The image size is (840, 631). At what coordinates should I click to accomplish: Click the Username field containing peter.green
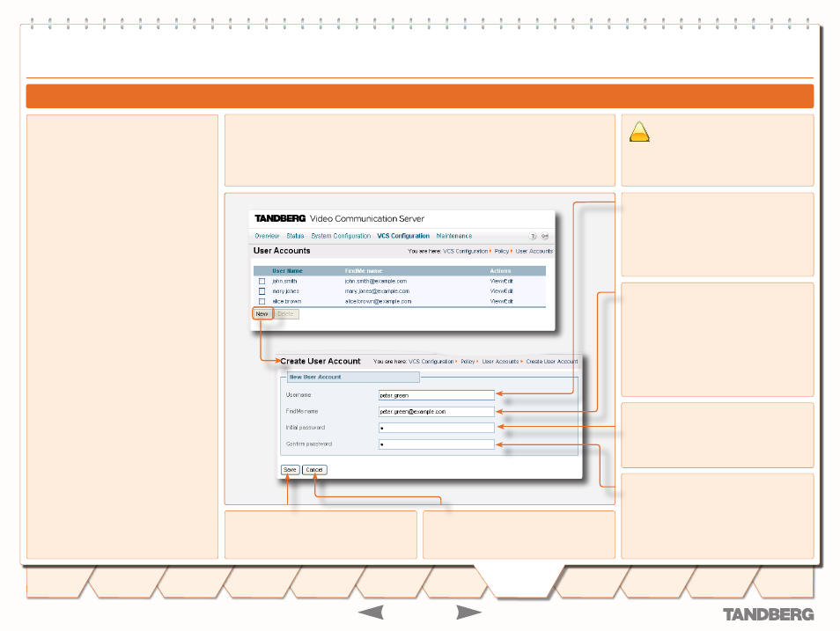[436, 395]
